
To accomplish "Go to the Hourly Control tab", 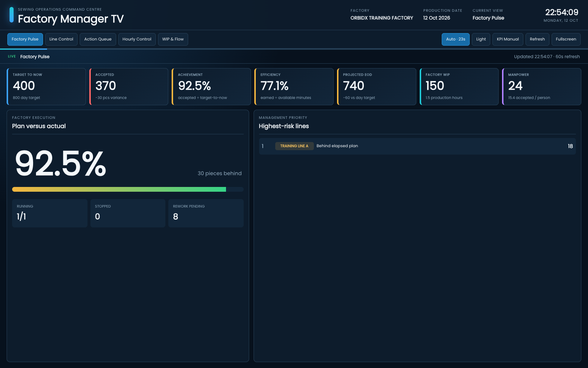I will [137, 39].
